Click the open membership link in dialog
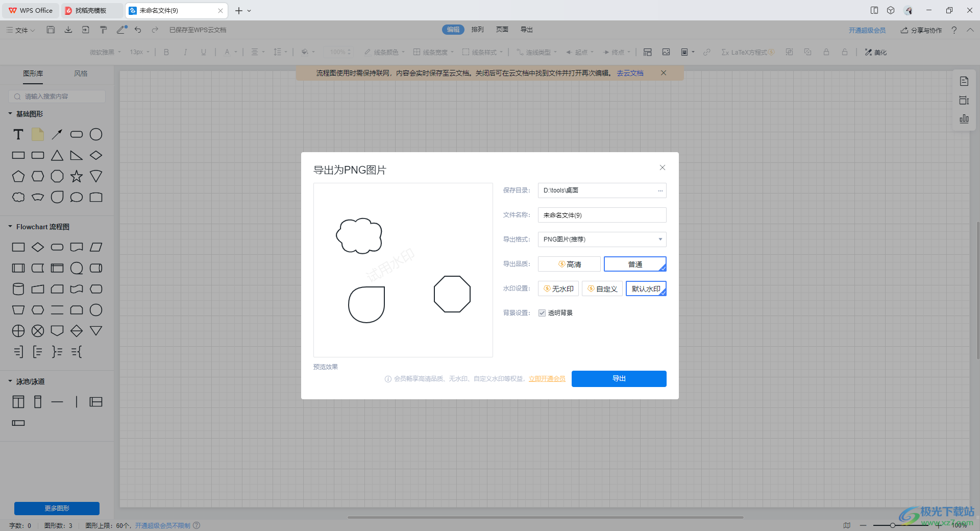Viewport: 980px width, 531px height. point(547,379)
